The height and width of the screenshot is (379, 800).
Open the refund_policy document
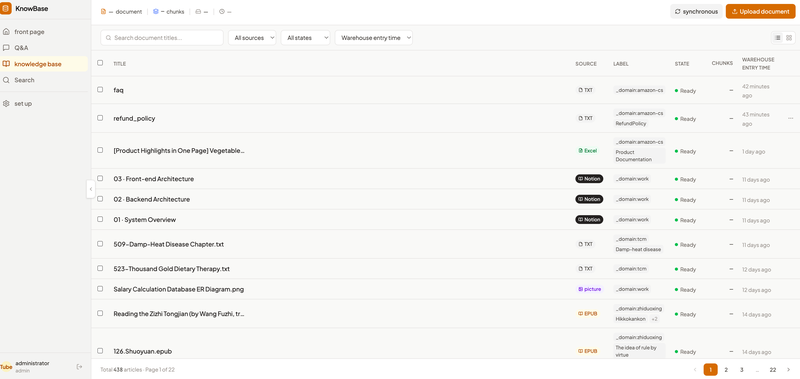134,118
